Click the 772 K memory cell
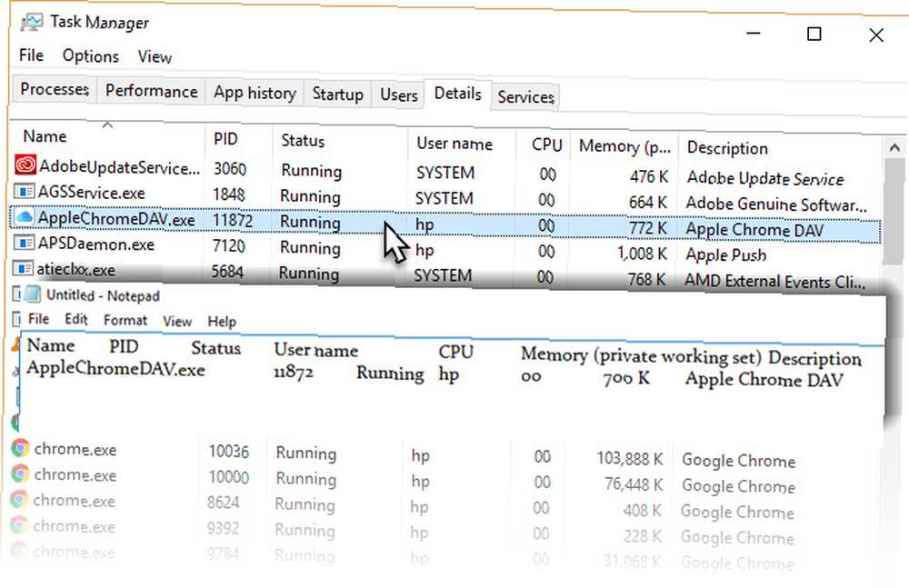The image size is (909, 588). pyautogui.click(x=648, y=228)
